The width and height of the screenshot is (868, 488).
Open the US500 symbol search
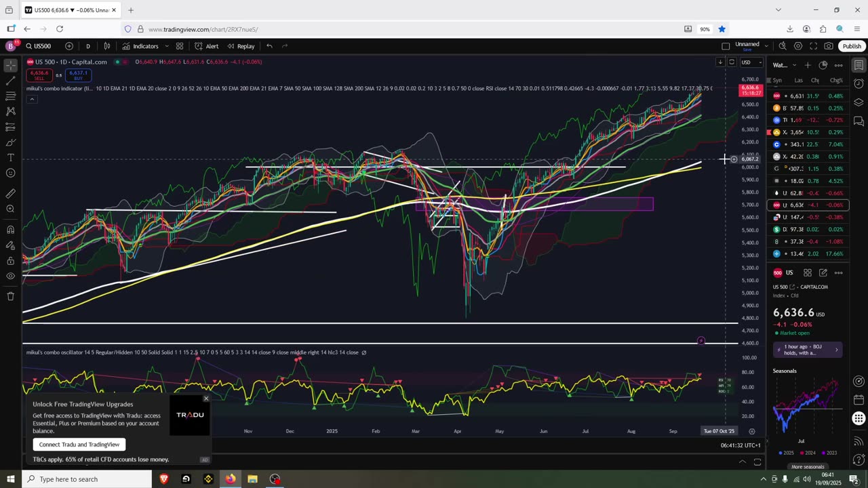point(39,46)
